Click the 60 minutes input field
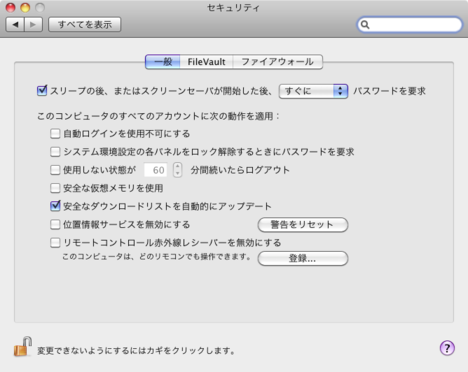 (x=156, y=170)
